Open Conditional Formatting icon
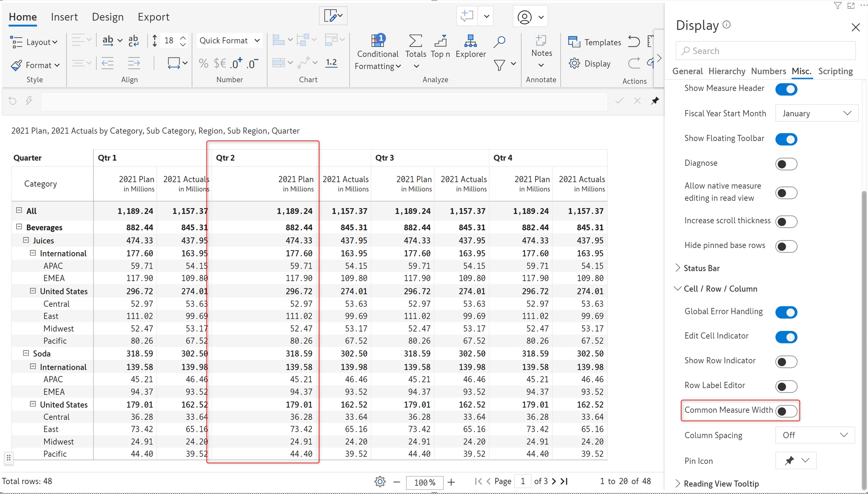This screenshot has height=494, width=868. 377,41
